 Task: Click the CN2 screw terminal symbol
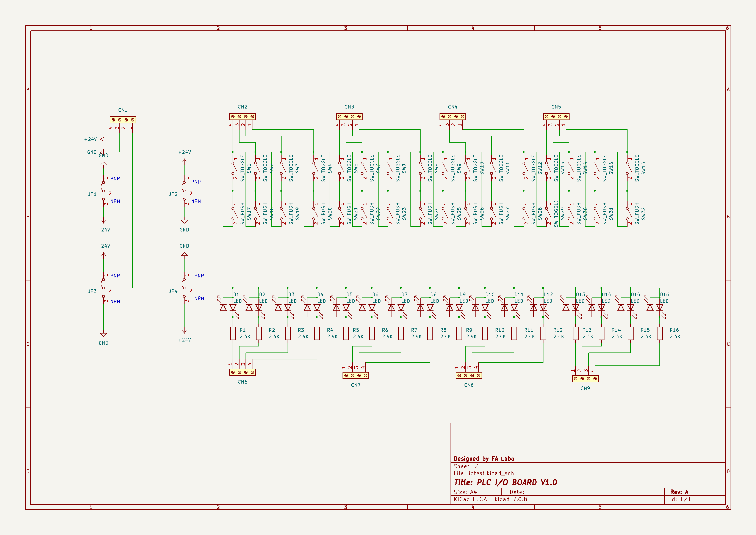(242, 117)
